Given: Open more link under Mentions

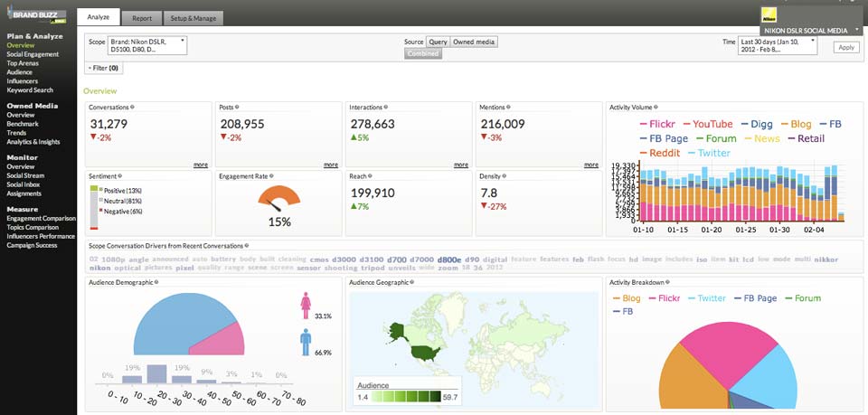Looking at the screenshot, I should [591, 165].
